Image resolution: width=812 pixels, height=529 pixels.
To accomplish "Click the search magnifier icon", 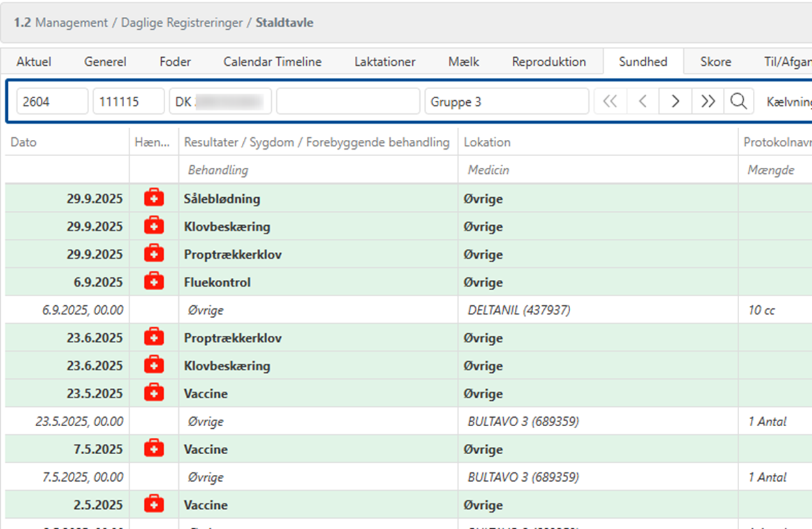I will (738, 102).
